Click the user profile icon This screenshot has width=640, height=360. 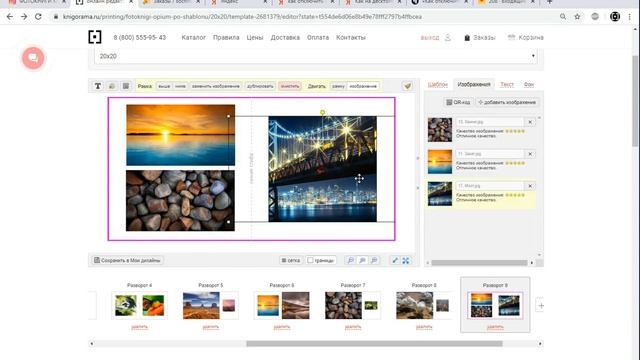(448, 37)
